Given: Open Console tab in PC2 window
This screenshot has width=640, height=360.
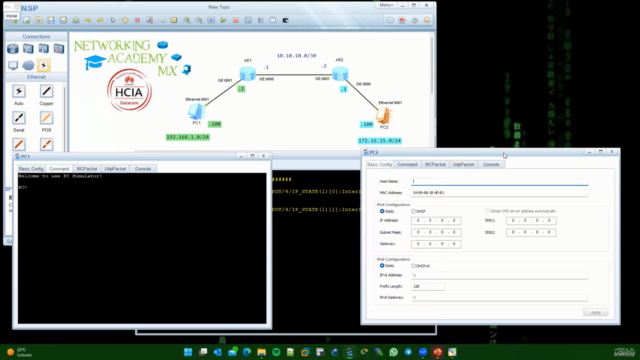Looking at the screenshot, I should click(x=491, y=164).
